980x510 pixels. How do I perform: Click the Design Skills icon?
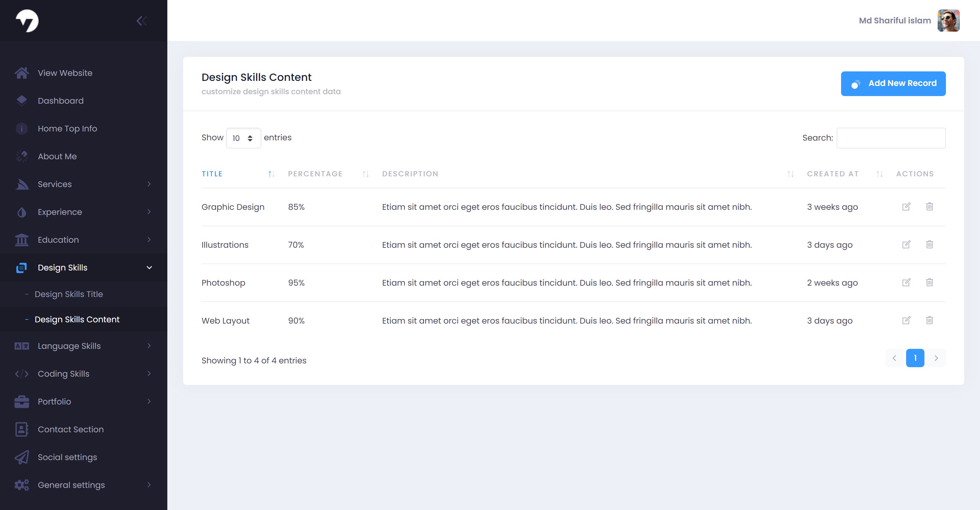22,267
